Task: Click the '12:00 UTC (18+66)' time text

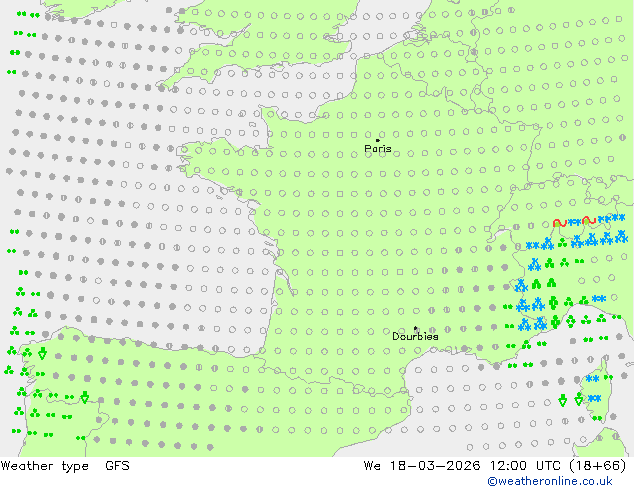Action: tap(558, 466)
